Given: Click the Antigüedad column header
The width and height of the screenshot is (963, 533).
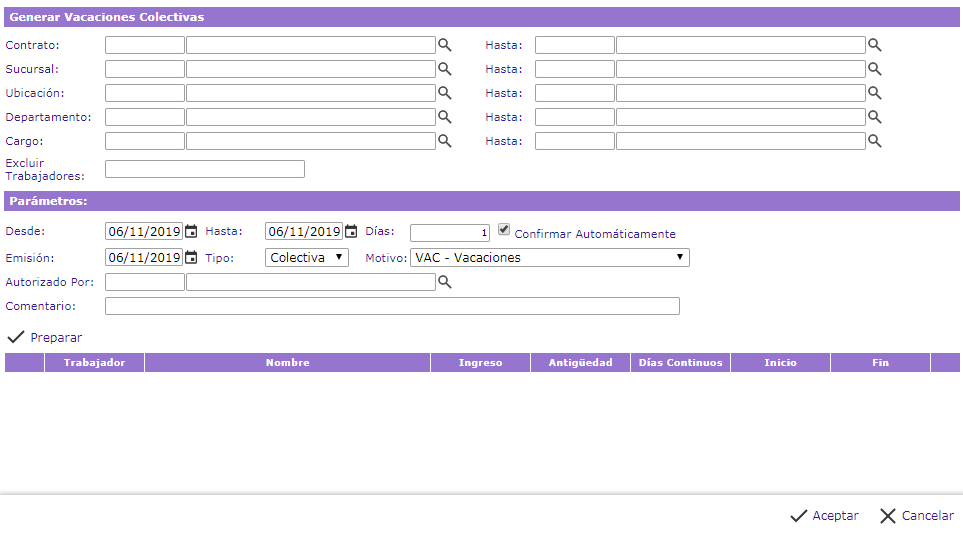Looking at the screenshot, I should [x=580, y=363].
